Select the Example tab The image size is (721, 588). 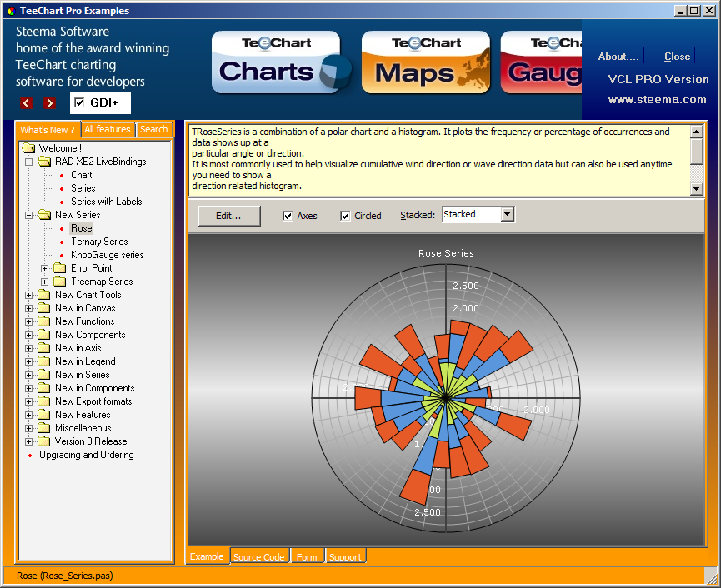(207, 556)
